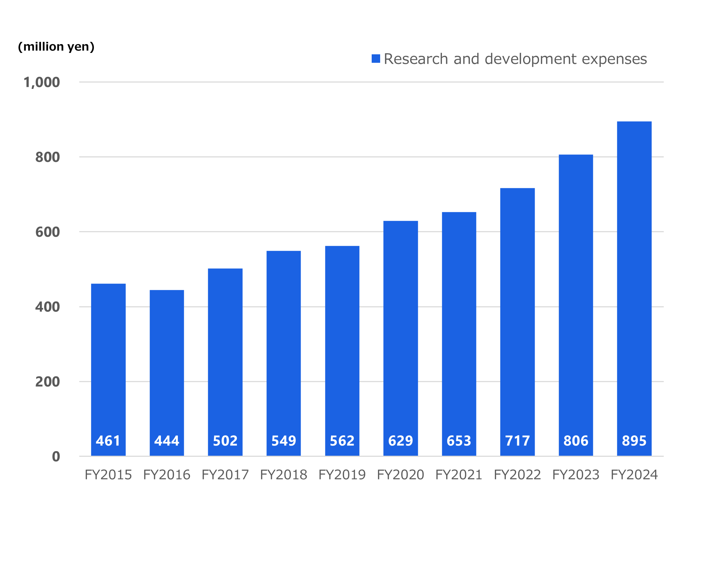Click the blue legend swatch square
This screenshot has width=701, height=588.
coord(376,59)
